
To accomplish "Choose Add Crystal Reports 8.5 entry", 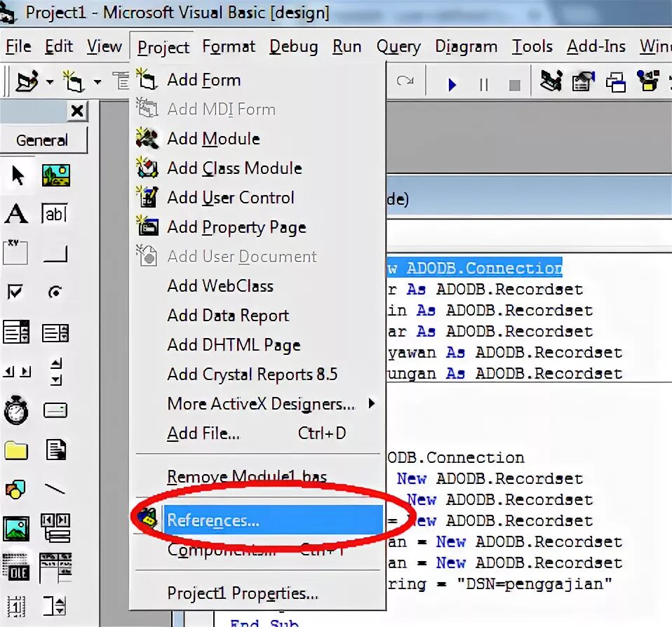I will click(x=257, y=374).
